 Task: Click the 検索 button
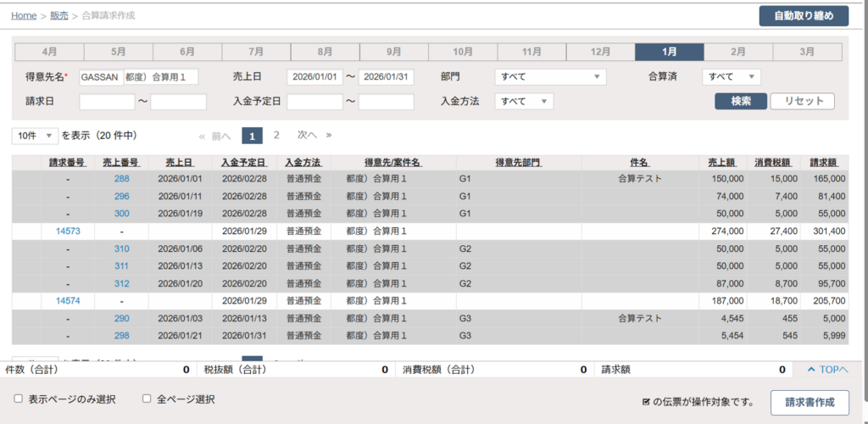[740, 102]
